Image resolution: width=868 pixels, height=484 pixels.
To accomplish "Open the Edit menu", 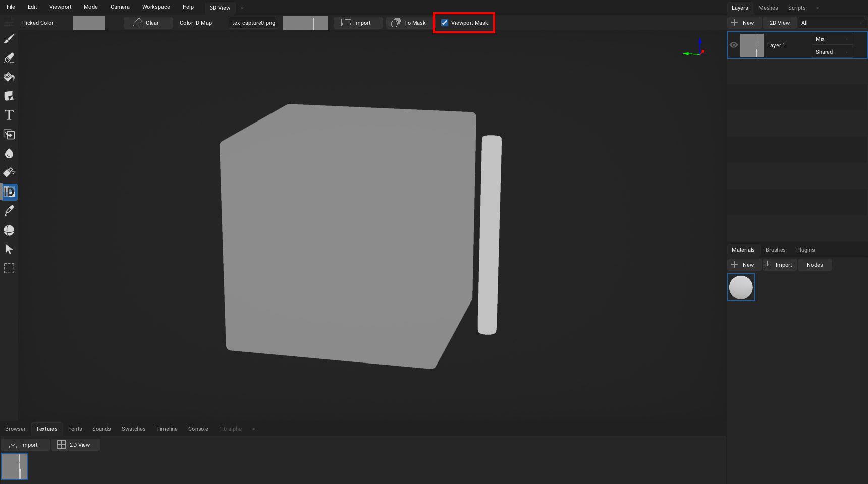I will tap(32, 7).
